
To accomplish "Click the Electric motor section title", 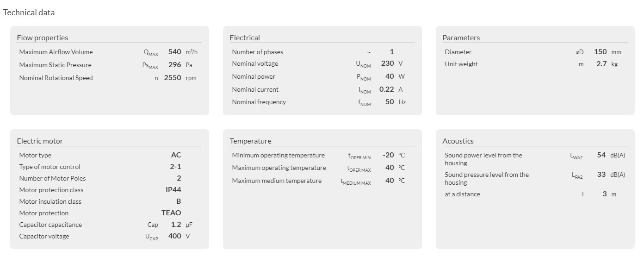I will point(40,141).
